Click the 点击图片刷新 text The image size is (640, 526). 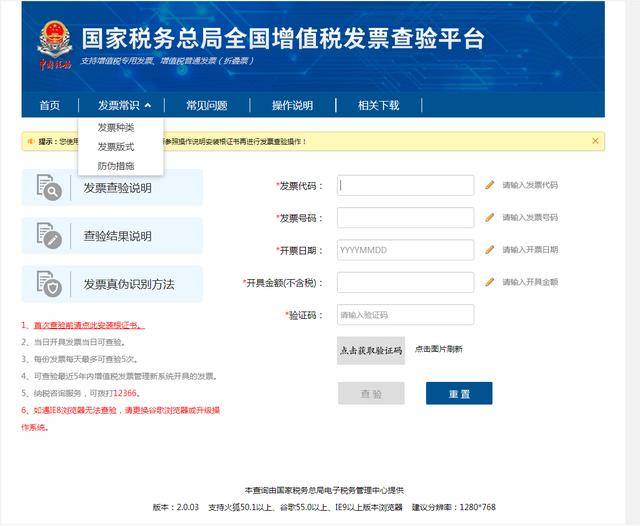(x=439, y=349)
